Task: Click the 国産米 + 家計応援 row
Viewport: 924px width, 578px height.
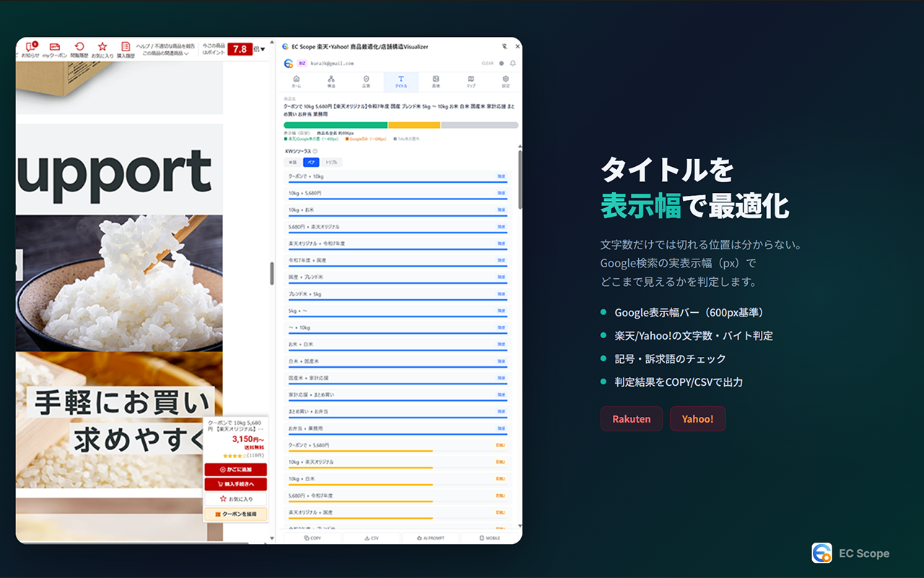Action: pos(398,379)
